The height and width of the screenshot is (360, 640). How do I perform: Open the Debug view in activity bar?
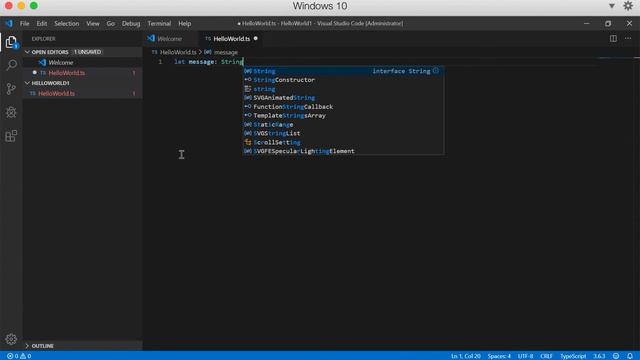(x=11, y=112)
